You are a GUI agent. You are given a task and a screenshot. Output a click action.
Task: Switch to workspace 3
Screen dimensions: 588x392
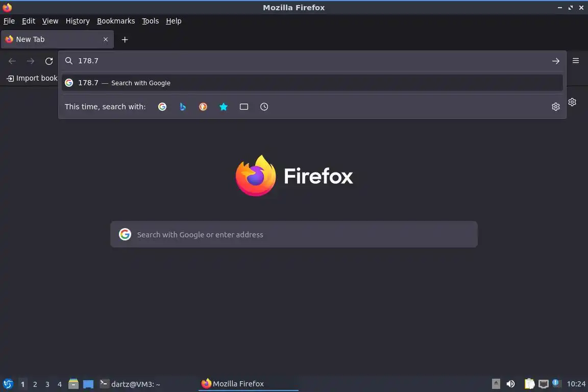click(x=47, y=384)
